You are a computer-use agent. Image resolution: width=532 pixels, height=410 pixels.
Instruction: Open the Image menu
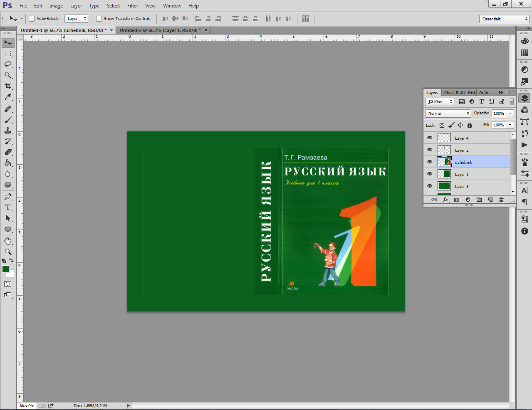coord(56,6)
